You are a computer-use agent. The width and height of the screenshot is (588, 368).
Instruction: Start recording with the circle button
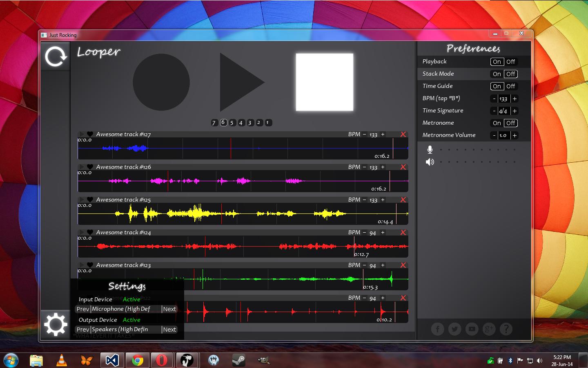point(161,82)
